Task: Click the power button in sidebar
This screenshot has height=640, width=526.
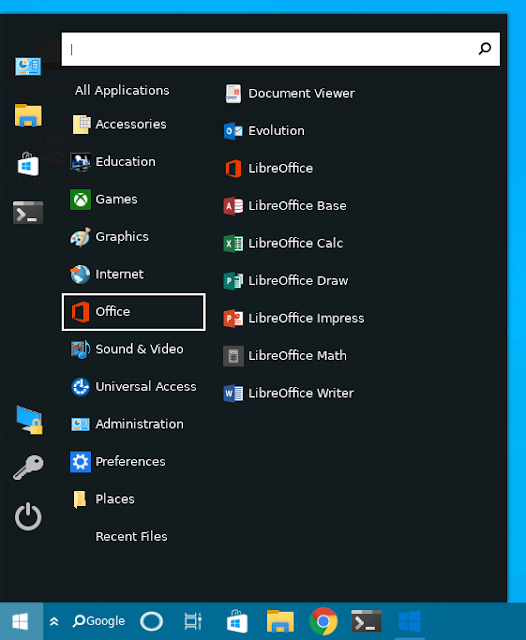Action: pos(28,517)
